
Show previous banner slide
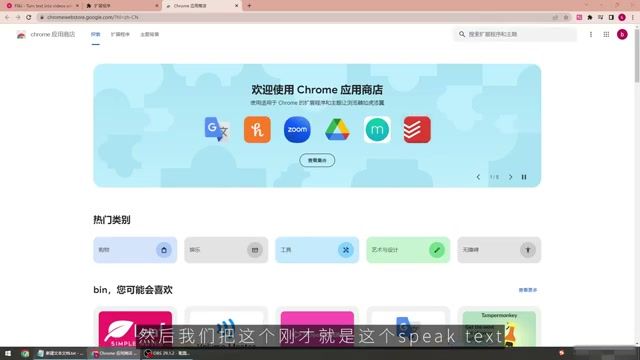pyautogui.click(x=478, y=177)
